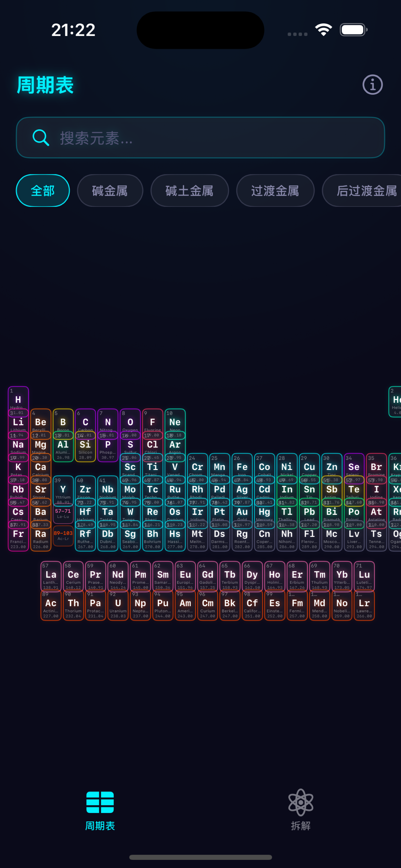Open the Helium (He) element tile
Viewport: 401px width, 868px height.
pos(395,402)
